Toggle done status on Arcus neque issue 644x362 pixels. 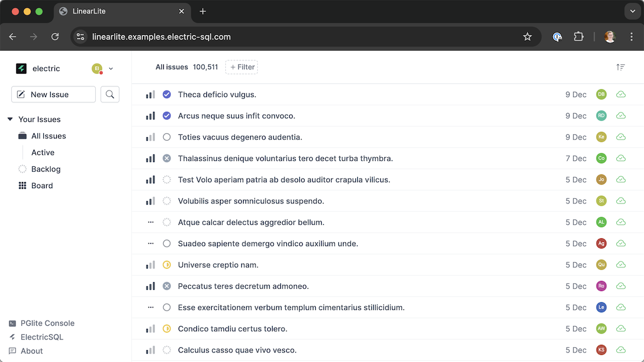click(167, 116)
